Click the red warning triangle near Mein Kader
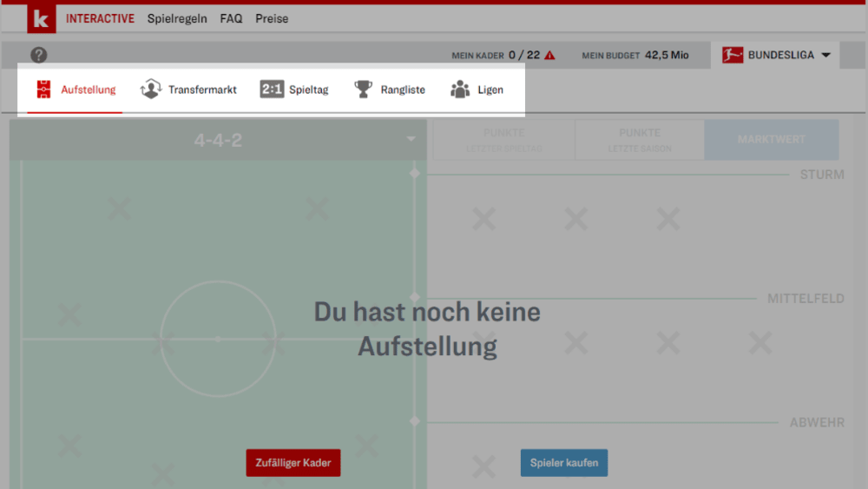The image size is (868, 489). (549, 55)
